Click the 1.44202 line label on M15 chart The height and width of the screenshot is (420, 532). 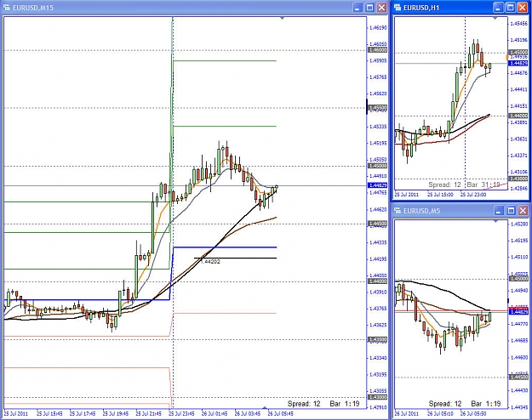pos(210,261)
